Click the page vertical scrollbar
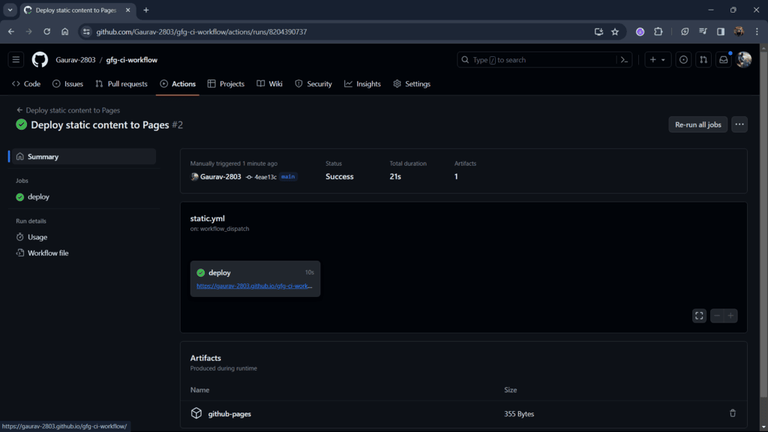 pos(763,222)
